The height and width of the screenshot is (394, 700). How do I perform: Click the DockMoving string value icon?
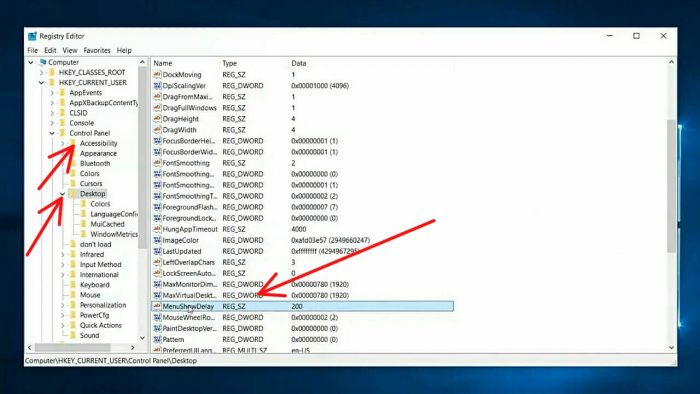coord(157,75)
